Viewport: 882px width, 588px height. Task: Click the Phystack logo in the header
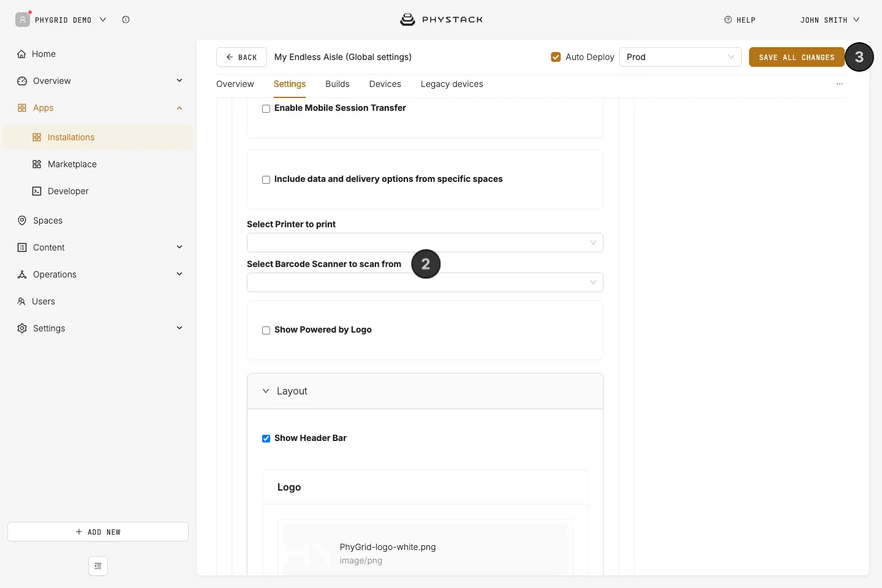pos(441,20)
